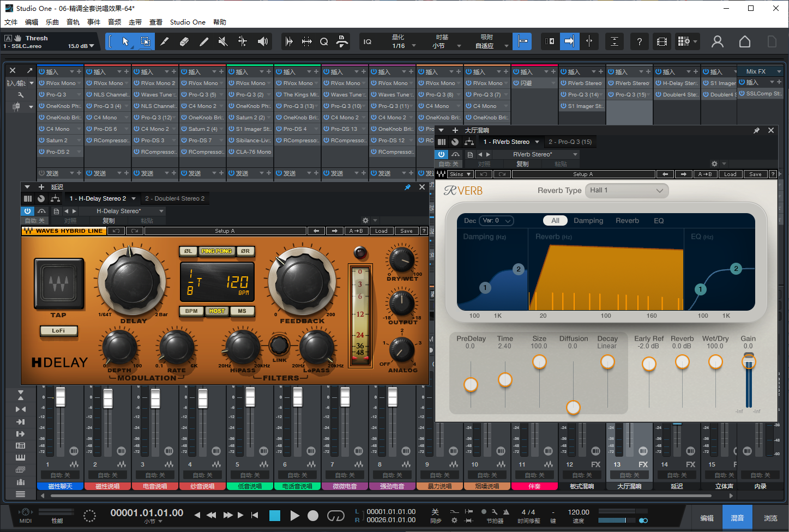Open the Reverb Type Hall 1 dropdown
789x532 pixels.
[x=627, y=190]
